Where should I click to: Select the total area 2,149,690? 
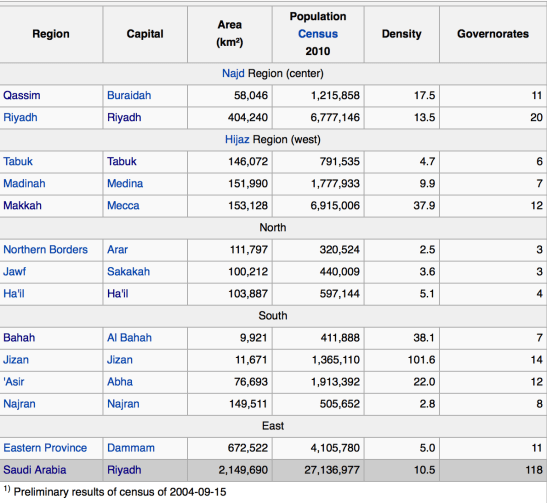[x=243, y=470]
